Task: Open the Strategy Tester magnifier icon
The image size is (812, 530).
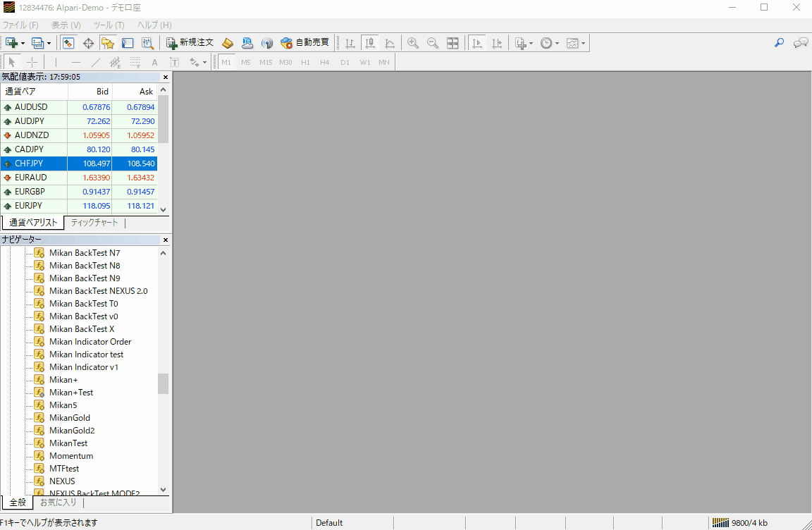Action: tap(147, 43)
